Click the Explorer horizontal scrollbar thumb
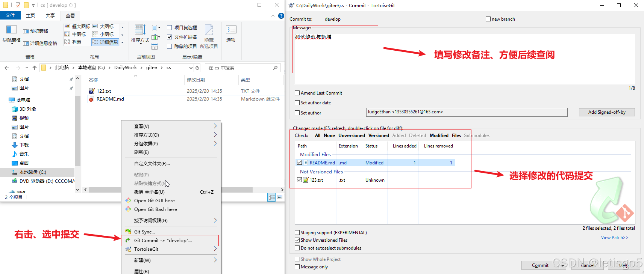 point(170,190)
